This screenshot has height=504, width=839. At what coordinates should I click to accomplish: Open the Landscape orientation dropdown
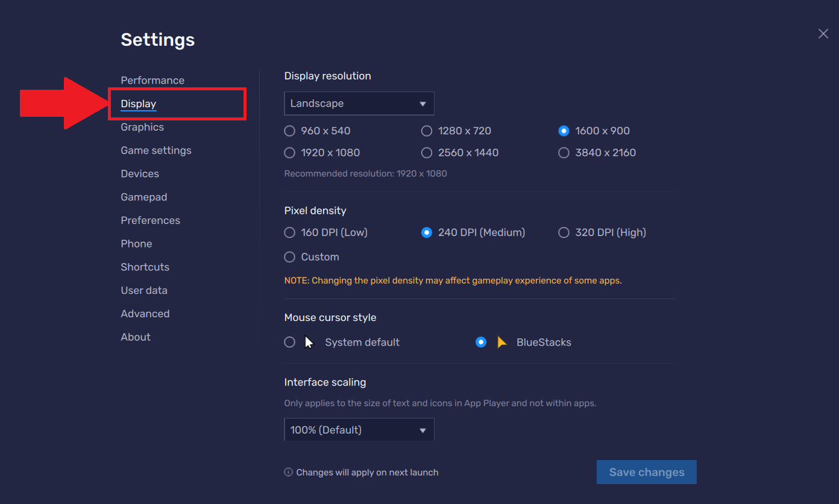click(x=359, y=104)
